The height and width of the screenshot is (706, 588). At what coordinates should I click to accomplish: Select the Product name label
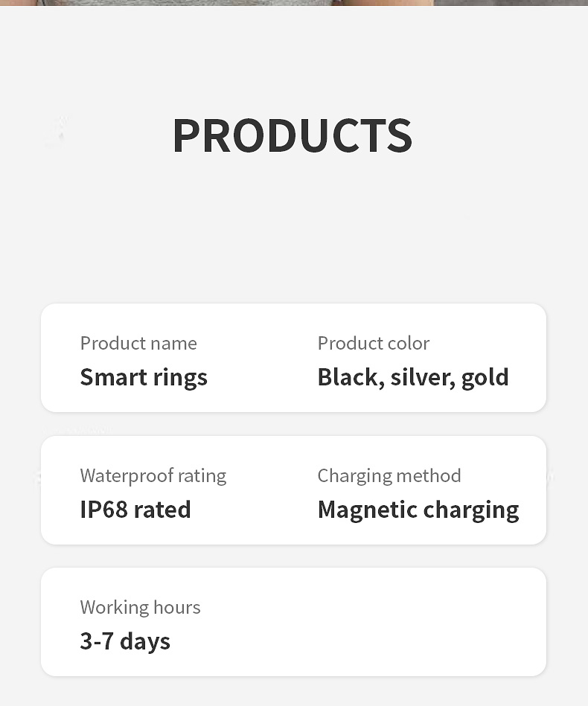pyautogui.click(x=138, y=343)
